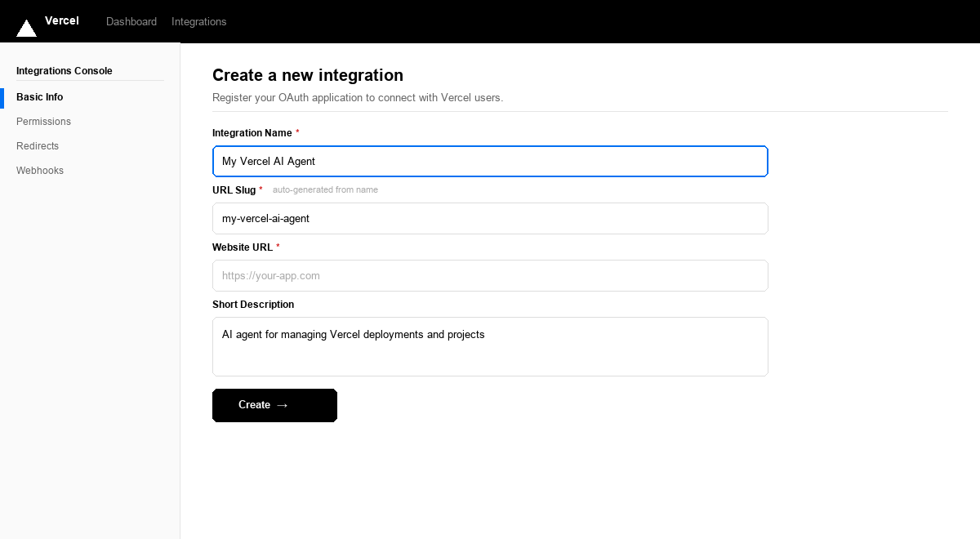Focus the Integration Name input field
This screenshot has height=539, width=980.
click(490, 161)
